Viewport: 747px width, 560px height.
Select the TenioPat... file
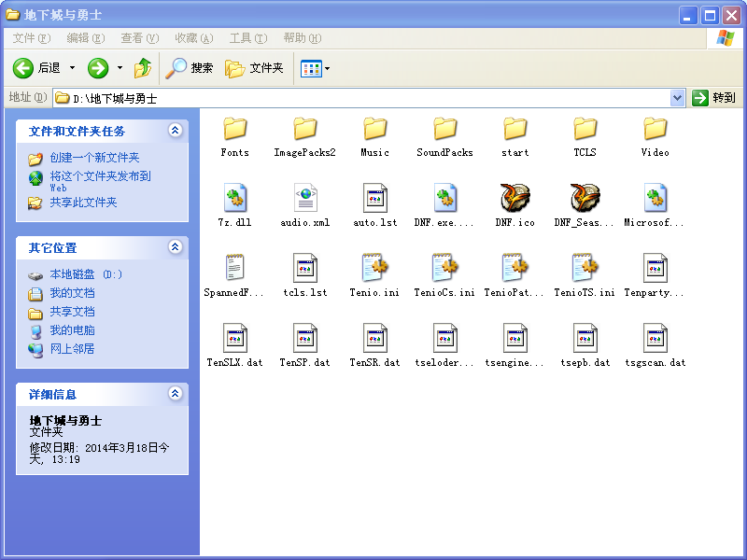(515, 276)
